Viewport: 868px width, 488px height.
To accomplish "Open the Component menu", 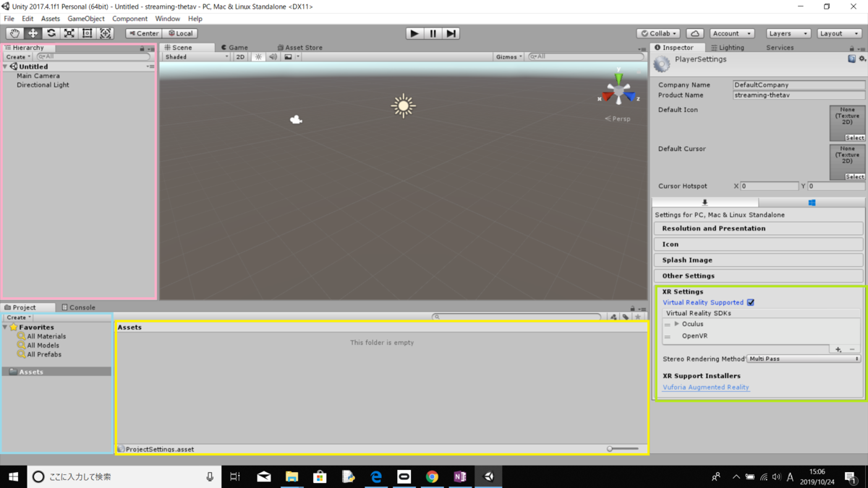I will click(130, 18).
